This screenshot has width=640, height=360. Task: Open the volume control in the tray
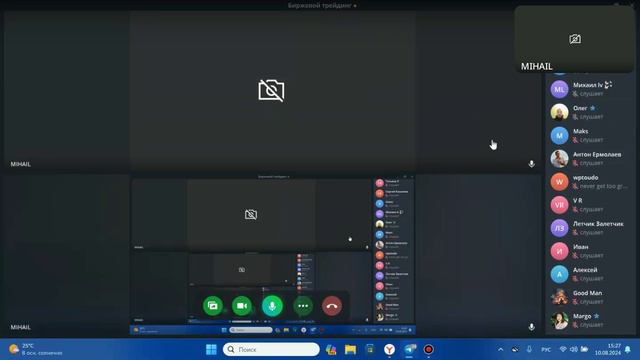coord(573,349)
